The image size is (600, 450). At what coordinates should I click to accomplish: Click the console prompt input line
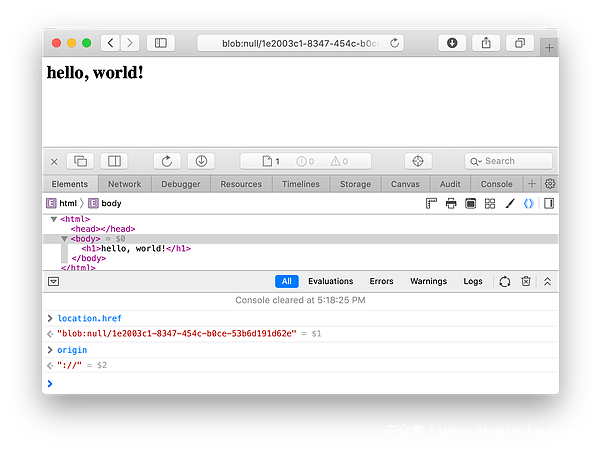pyautogui.click(x=300, y=383)
